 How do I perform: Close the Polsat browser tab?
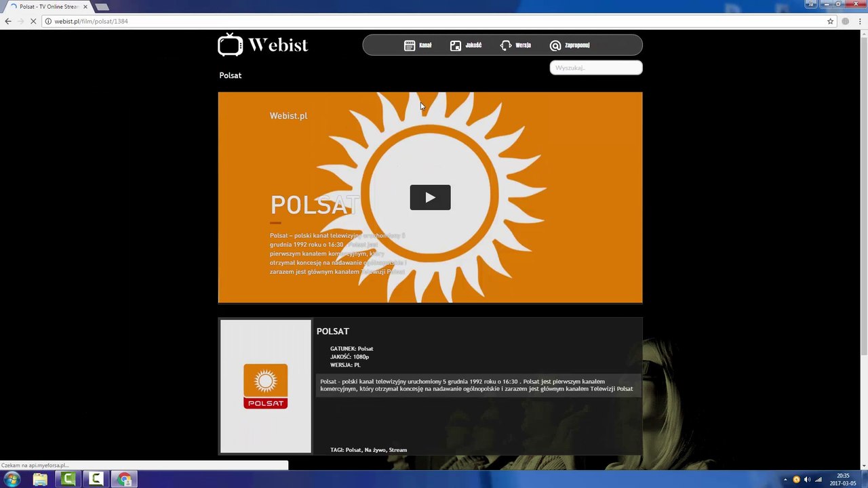pos(85,7)
